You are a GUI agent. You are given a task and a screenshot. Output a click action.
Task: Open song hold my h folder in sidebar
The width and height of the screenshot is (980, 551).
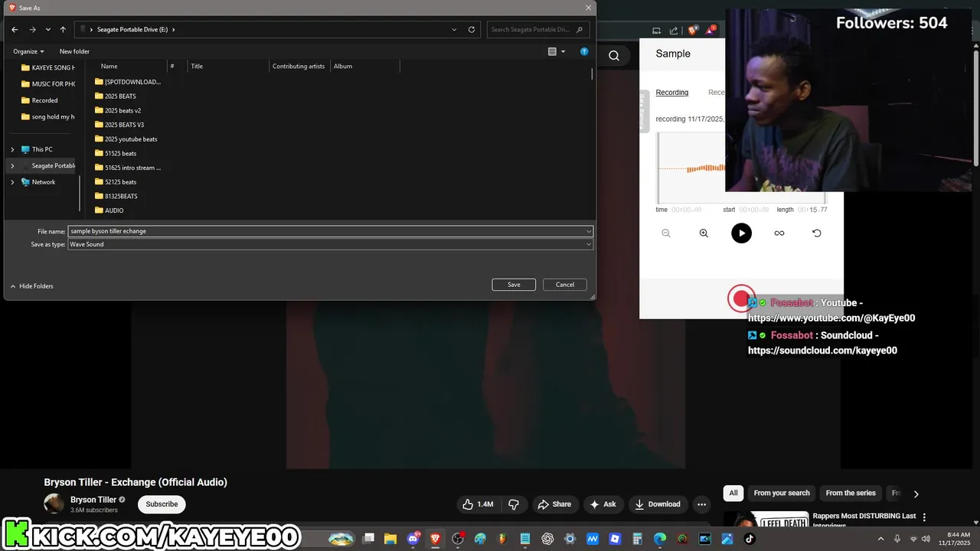(48, 117)
